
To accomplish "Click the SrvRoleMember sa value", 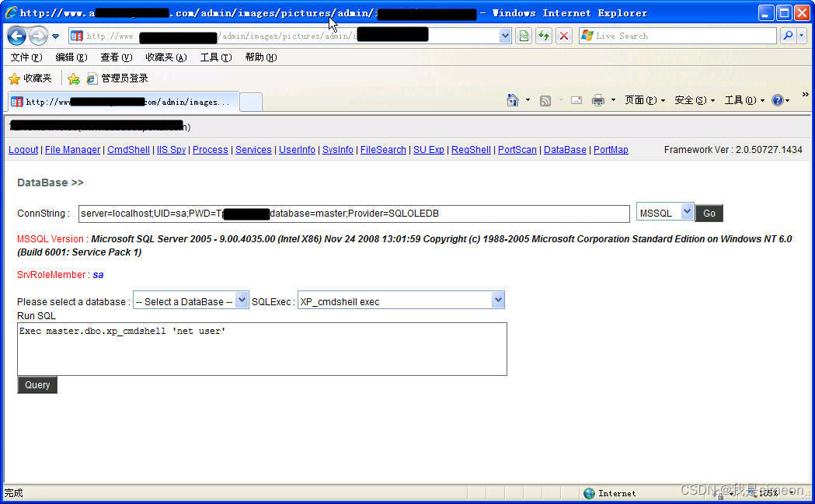I will click(x=98, y=275).
